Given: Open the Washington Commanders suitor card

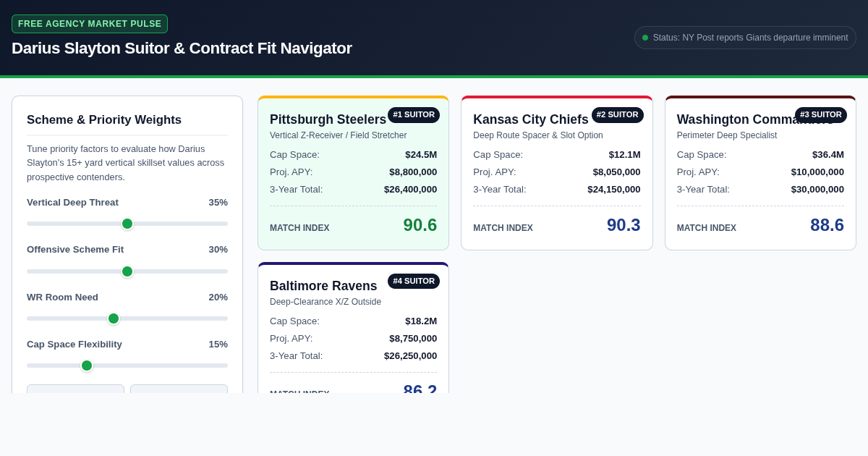Looking at the screenshot, I should click(760, 173).
